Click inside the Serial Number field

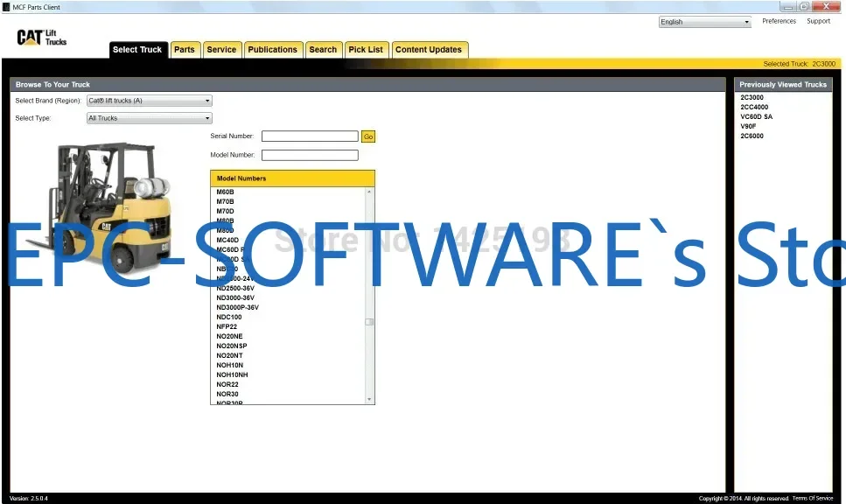309,136
